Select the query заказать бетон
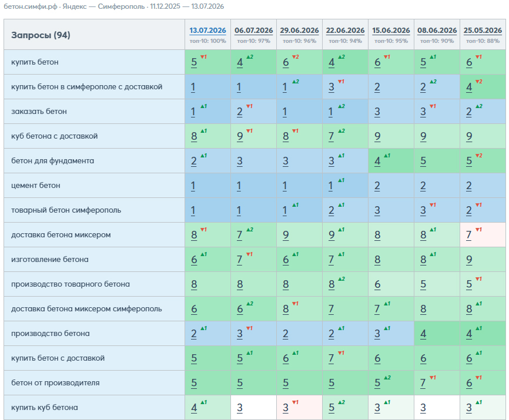This screenshot has width=509, height=420. coord(39,111)
